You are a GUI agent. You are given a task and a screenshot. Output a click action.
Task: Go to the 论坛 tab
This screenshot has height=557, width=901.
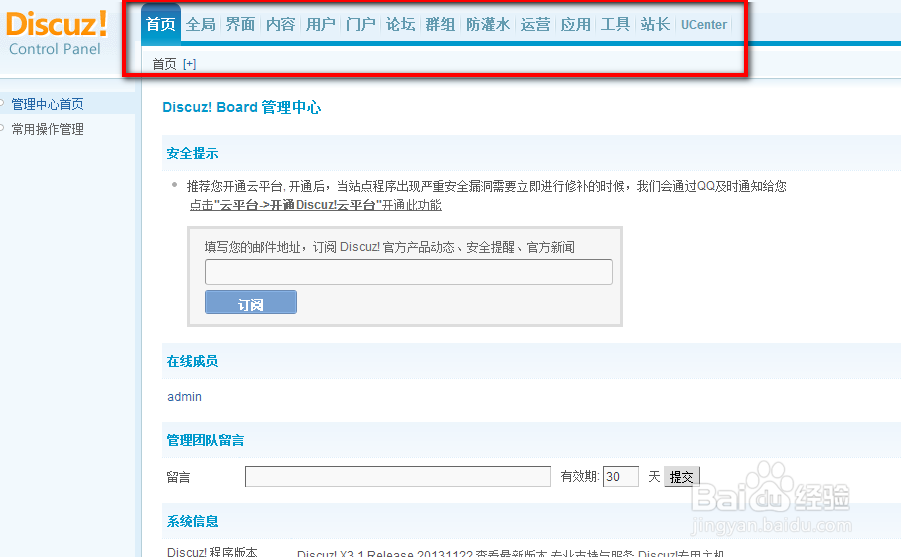point(401,24)
